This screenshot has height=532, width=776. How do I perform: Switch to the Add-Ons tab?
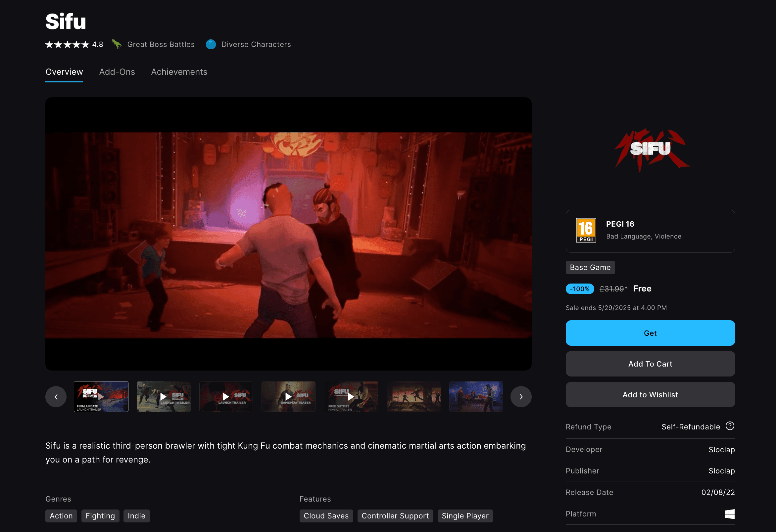tap(117, 72)
